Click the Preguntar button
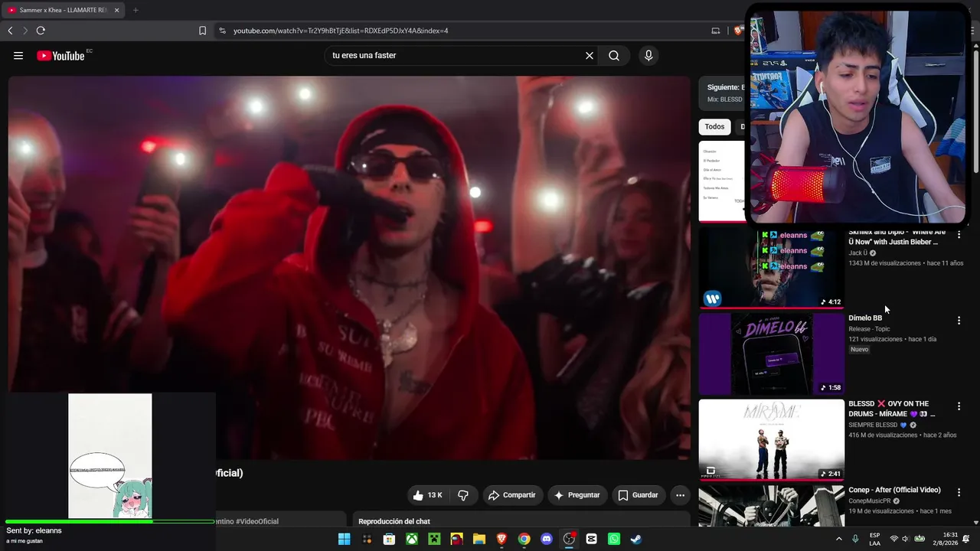 click(x=577, y=495)
